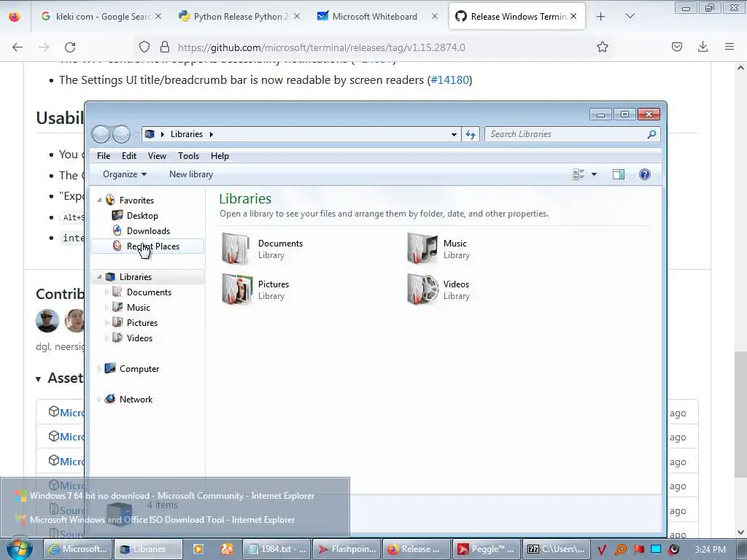Click the red V tray icon
This screenshot has height=560, width=747.
602,550
